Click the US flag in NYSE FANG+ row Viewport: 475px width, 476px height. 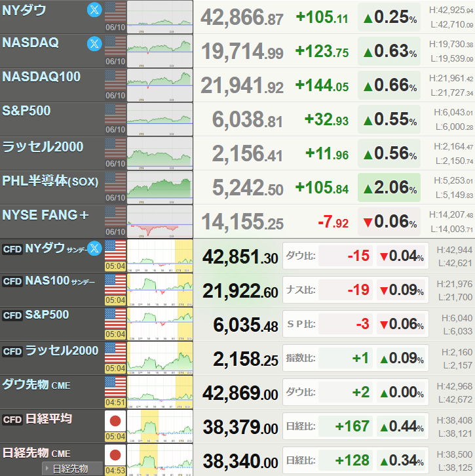115,217
